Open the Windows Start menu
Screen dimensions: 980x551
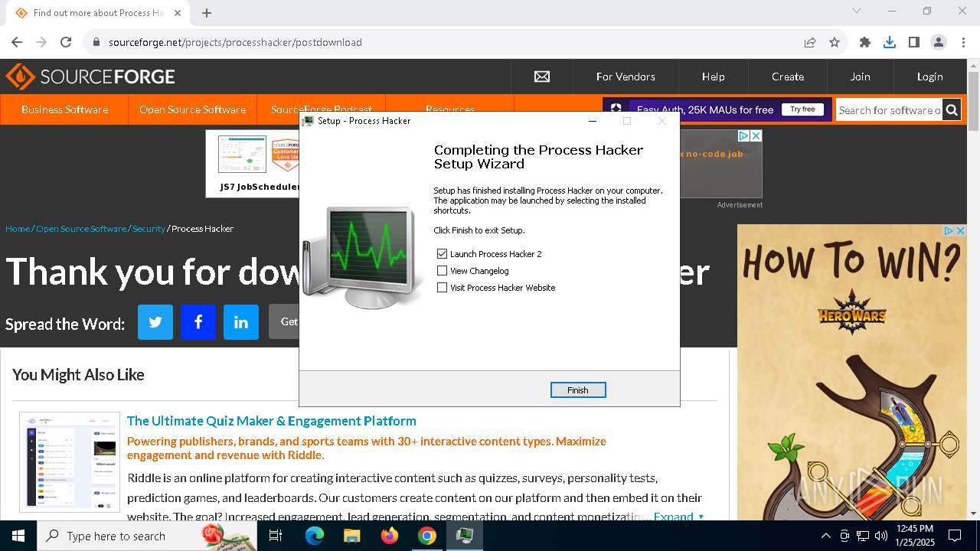click(18, 536)
